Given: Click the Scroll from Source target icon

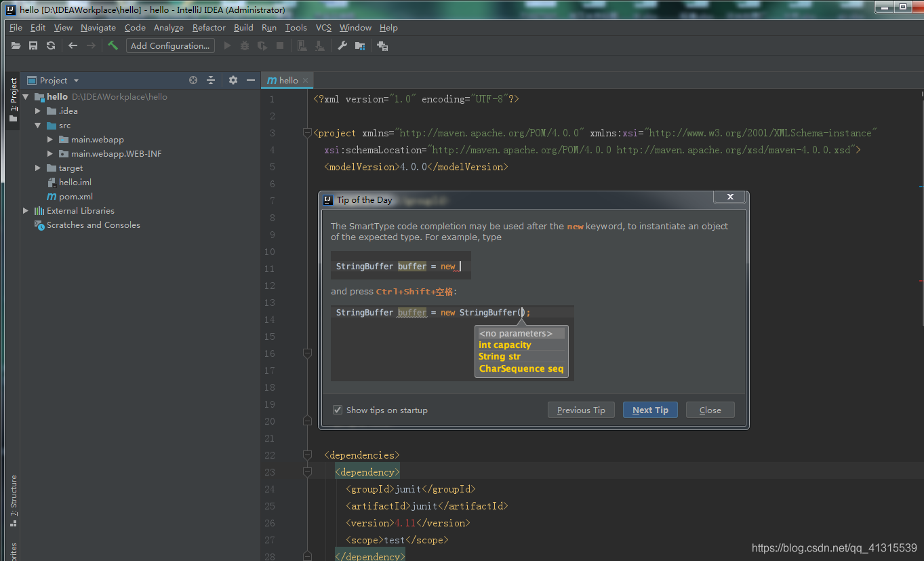Looking at the screenshot, I should click(193, 80).
